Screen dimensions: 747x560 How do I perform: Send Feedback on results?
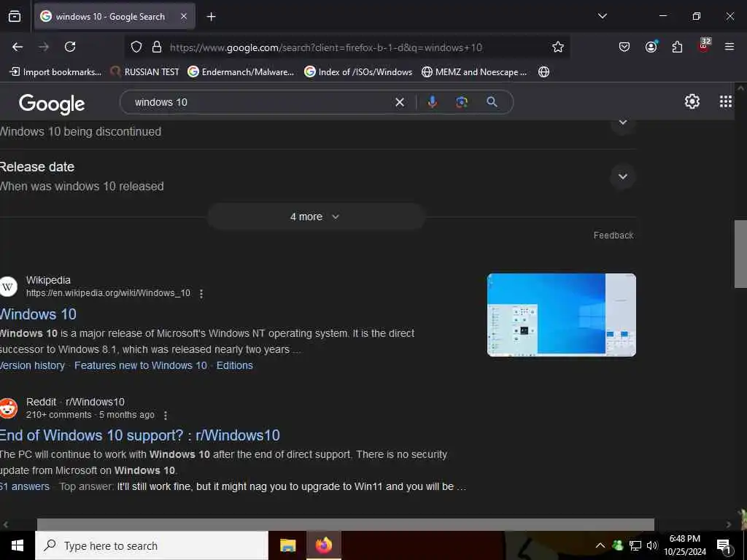click(614, 236)
